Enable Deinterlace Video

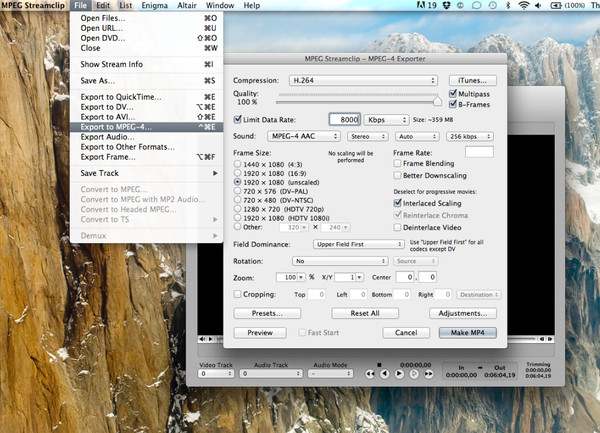pos(397,228)
